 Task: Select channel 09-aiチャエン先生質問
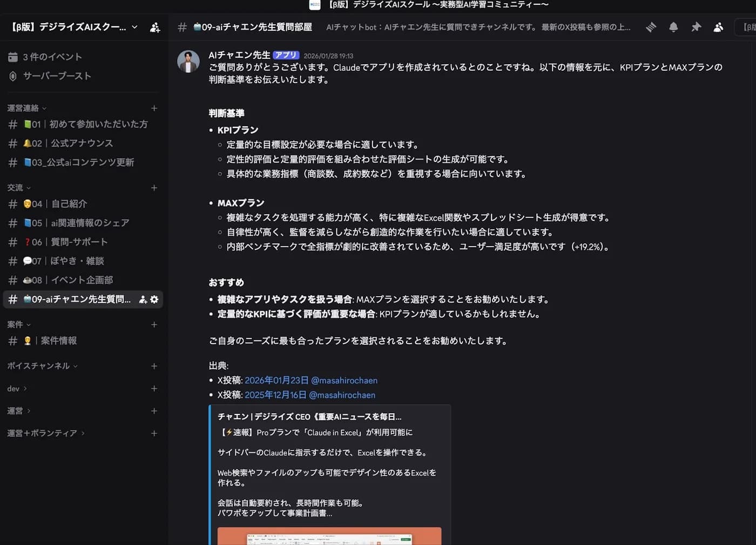click(x=83, y=299)
